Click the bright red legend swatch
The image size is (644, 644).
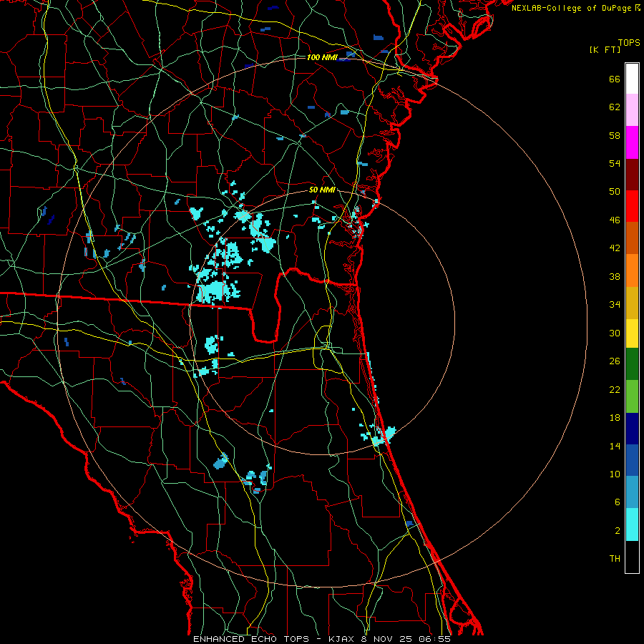pyautogui.click(x=632, y=206)
